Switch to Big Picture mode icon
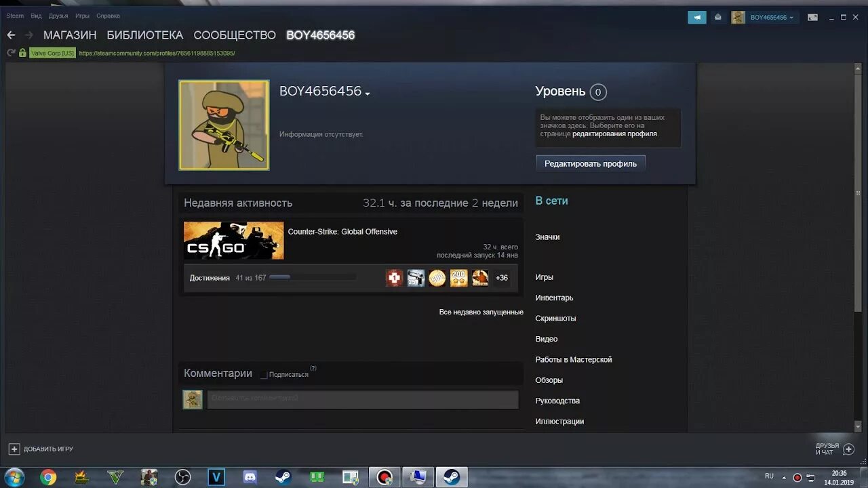The height and width of the screenshot is (488, 868). pos(812,18)
